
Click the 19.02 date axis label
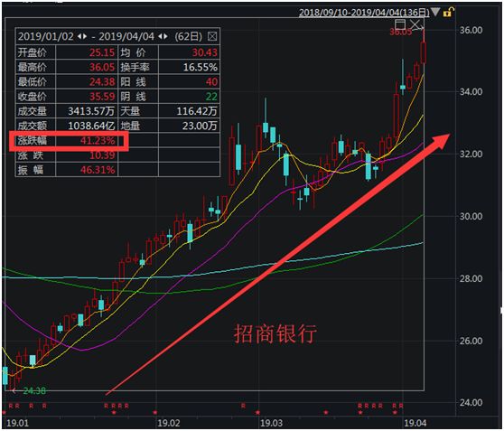coord(168,423)
